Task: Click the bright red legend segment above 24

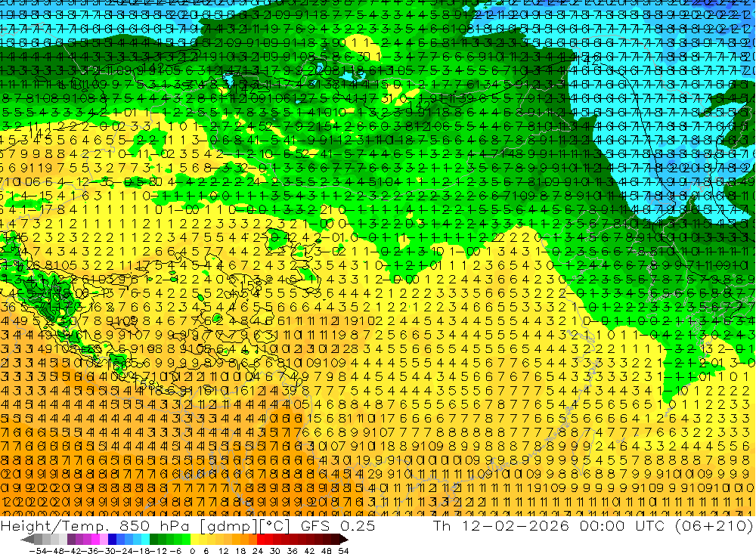Action: pyautogui.click(x=261, y=539)
